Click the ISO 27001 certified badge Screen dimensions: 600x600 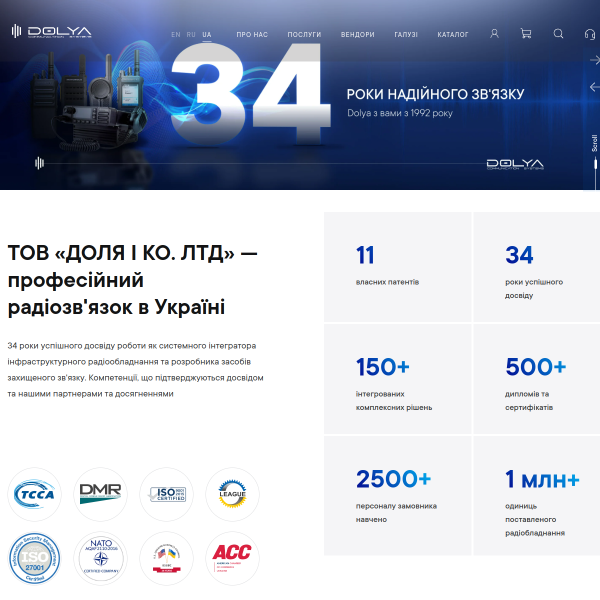click(x=34, y=558)
